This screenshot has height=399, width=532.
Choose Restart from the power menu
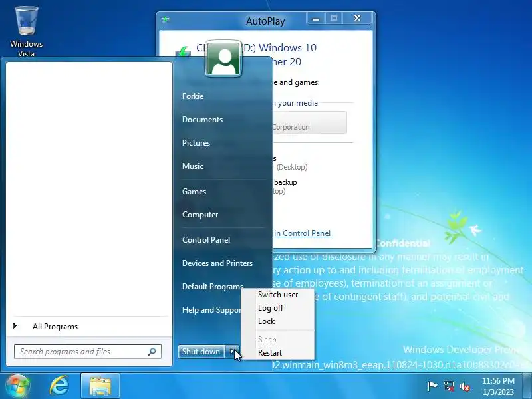coord(270,353)
